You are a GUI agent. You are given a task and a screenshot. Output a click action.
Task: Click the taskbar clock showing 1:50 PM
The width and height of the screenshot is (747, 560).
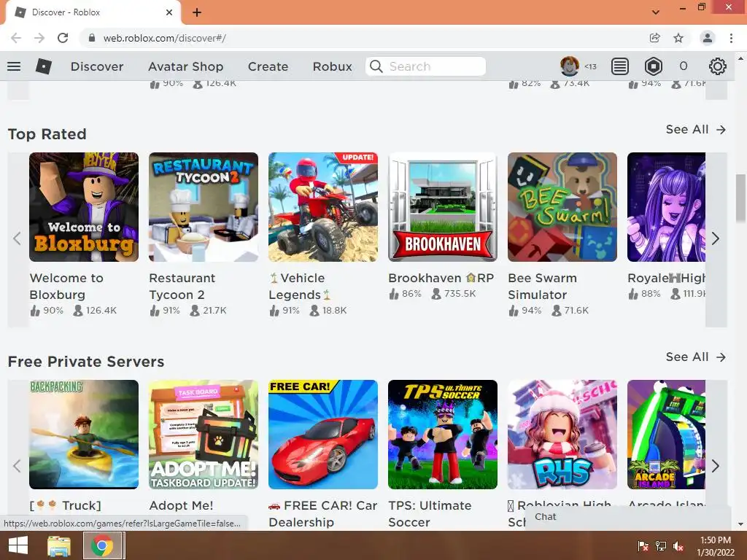tap(716, 546)
